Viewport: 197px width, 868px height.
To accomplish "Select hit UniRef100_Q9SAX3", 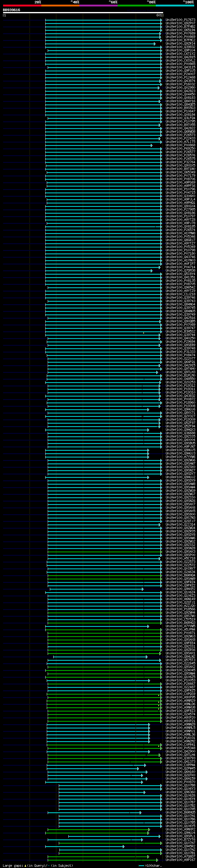I will (180, 551).
